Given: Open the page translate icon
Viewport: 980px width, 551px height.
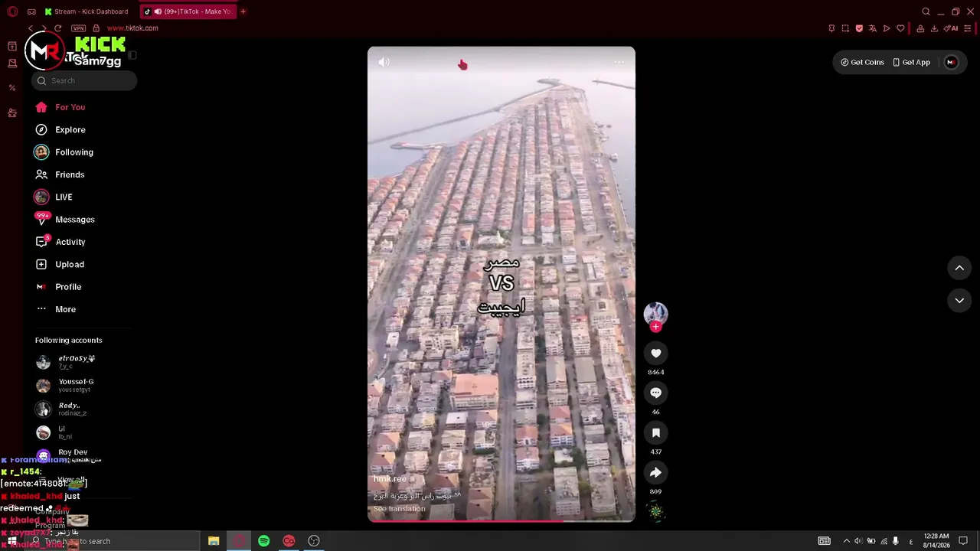Looking at the screenshot, I should (873, 28).
